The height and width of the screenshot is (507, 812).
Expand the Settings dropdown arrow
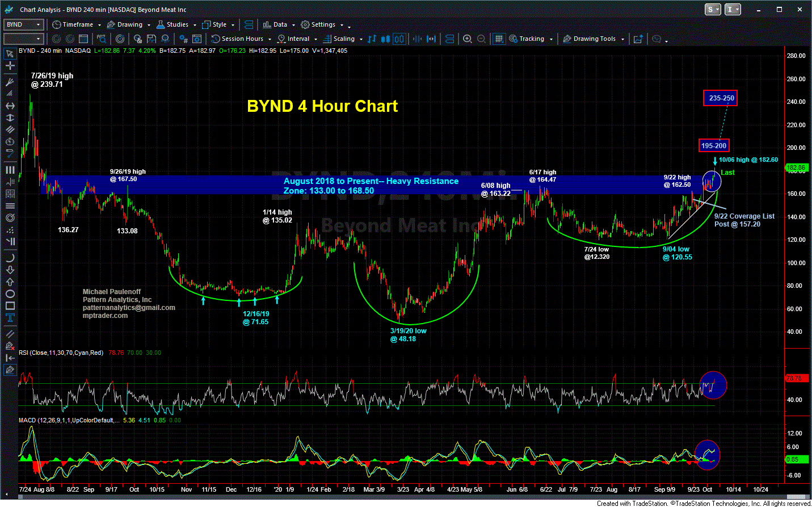(x=342, y=25)
